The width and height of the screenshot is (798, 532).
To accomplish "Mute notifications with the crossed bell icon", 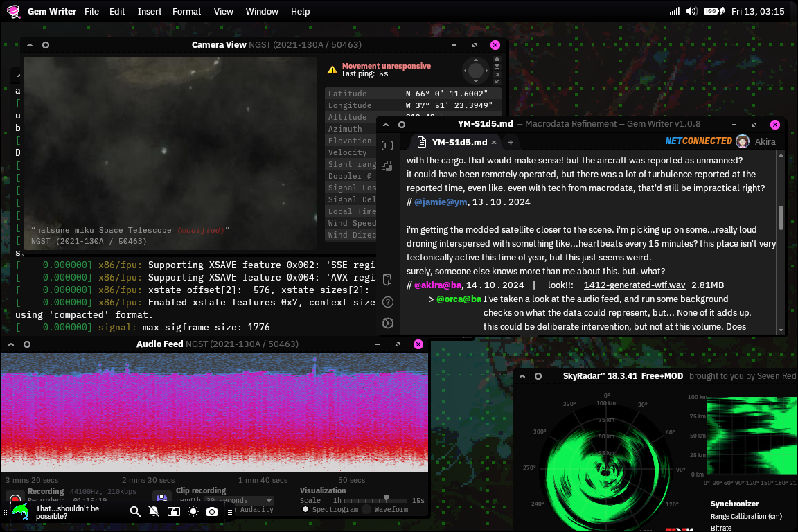I will pyautogui.click(x=154, y=512).
